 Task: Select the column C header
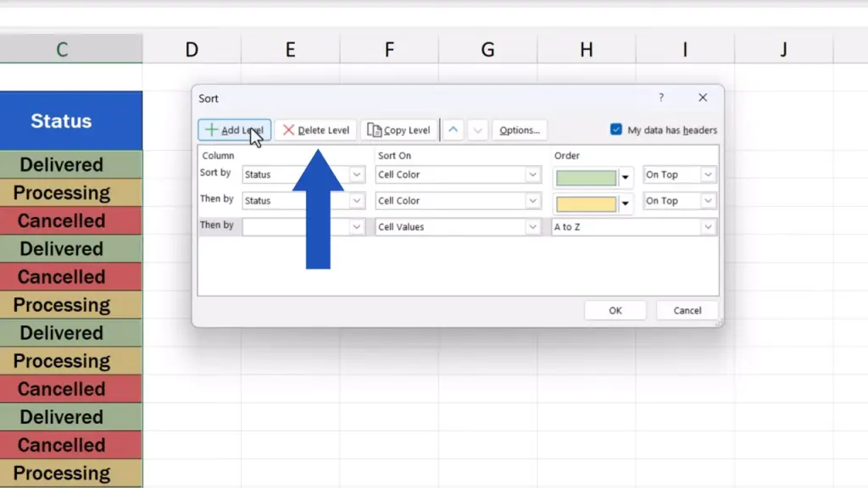tap(62, 50)
